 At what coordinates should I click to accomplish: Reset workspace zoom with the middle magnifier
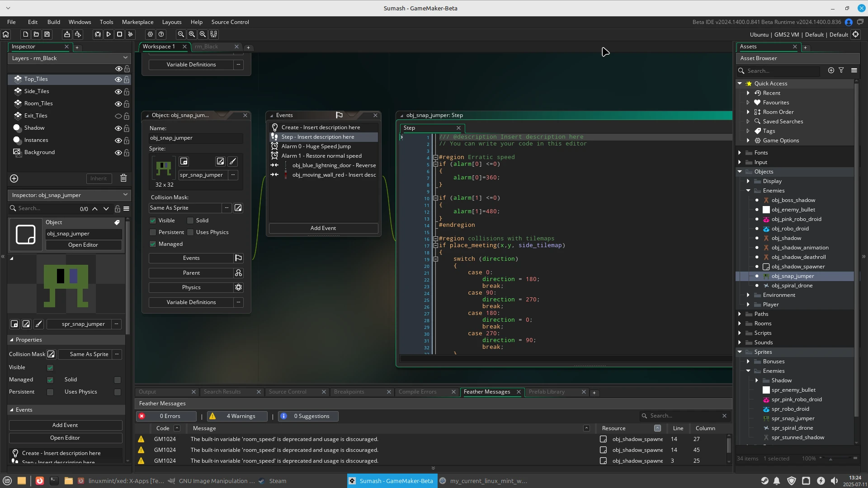click(192, 34)
